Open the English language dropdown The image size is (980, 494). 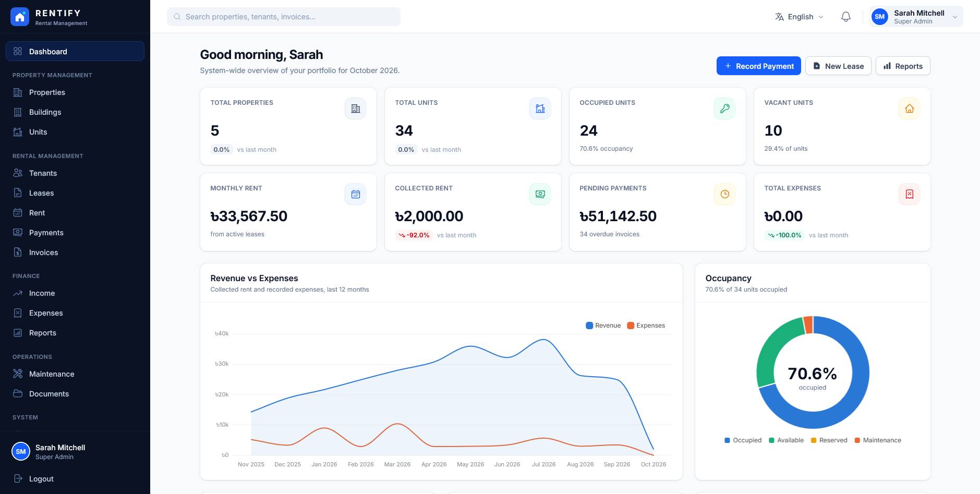(x=799, y=17)
